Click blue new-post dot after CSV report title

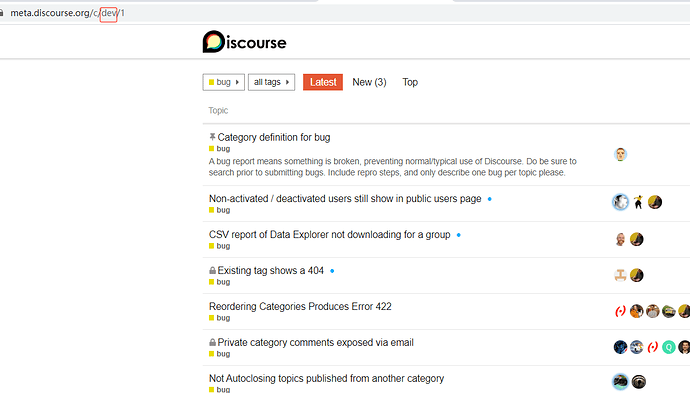459,235
